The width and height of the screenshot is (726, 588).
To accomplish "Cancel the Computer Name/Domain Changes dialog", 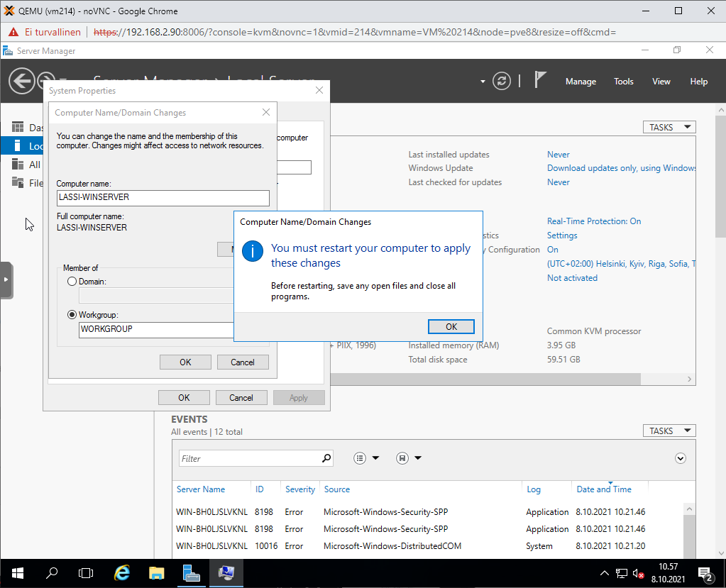I will coord(243,362).
